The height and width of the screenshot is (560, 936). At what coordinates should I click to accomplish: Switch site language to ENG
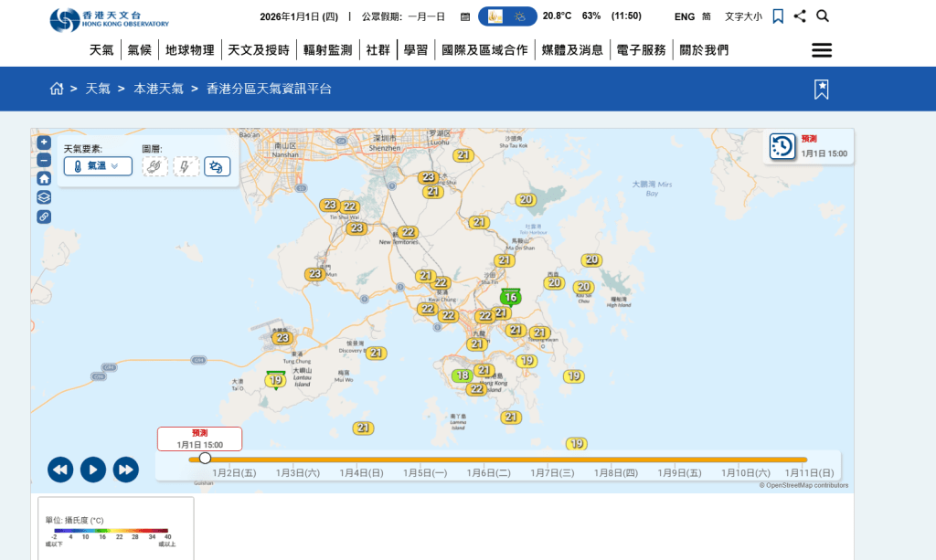(x=684, y=16)
